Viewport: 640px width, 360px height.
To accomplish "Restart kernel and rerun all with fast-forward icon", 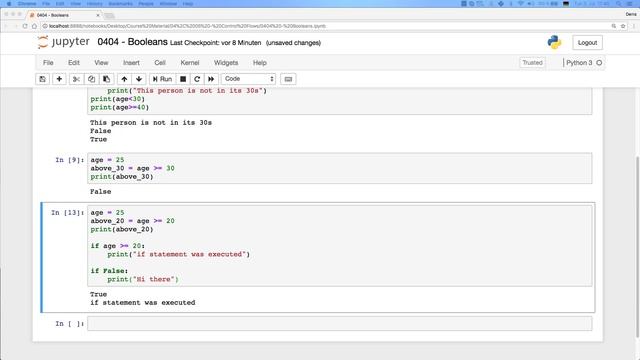I will click(211, 79).
